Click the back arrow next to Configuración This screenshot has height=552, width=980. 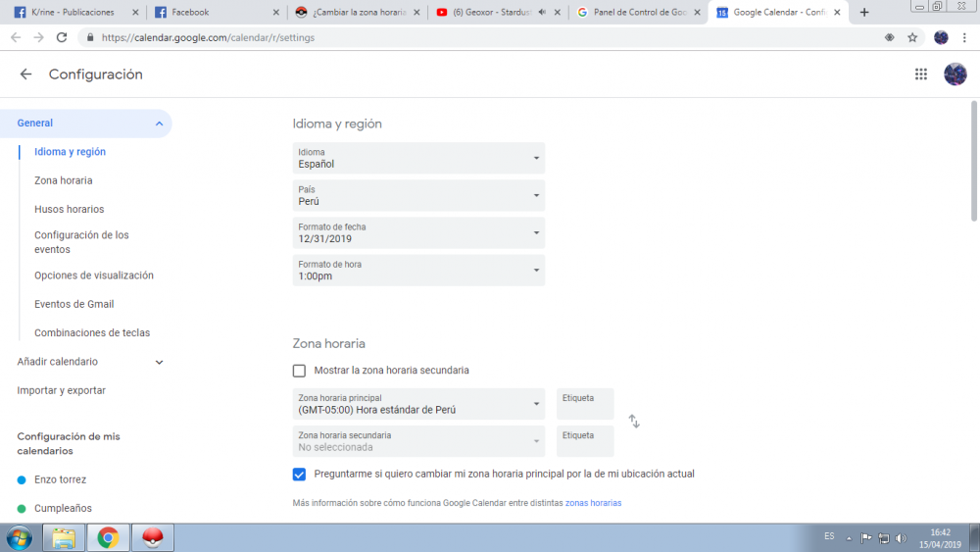[25, 75]
